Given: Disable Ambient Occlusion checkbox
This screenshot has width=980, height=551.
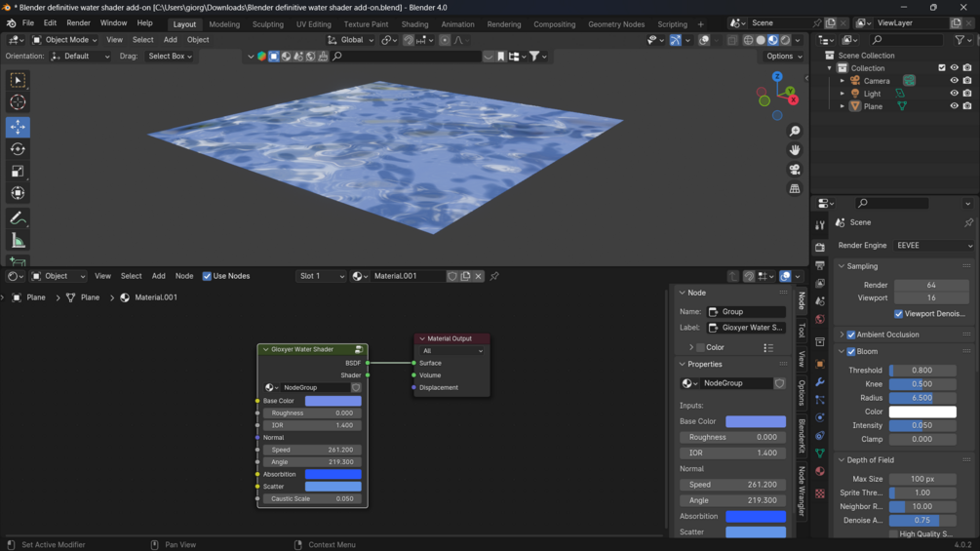Looking at the screenshot, I should 850,335.
